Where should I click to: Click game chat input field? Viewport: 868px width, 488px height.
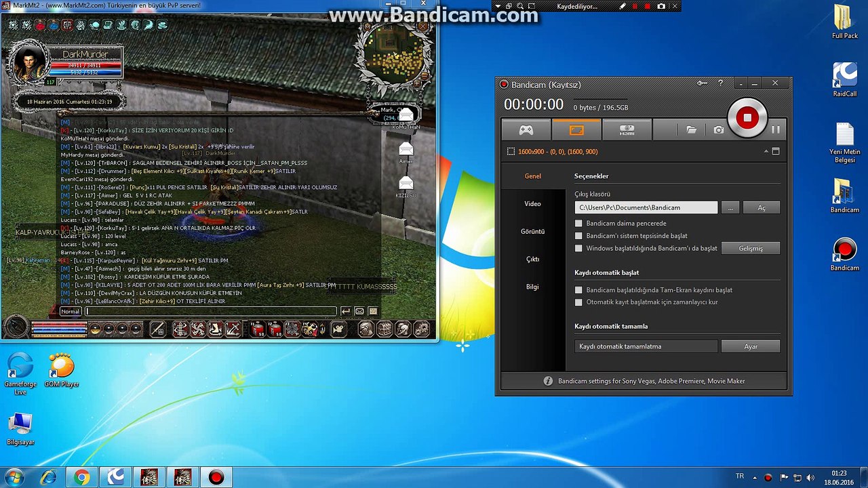[210, 311]
